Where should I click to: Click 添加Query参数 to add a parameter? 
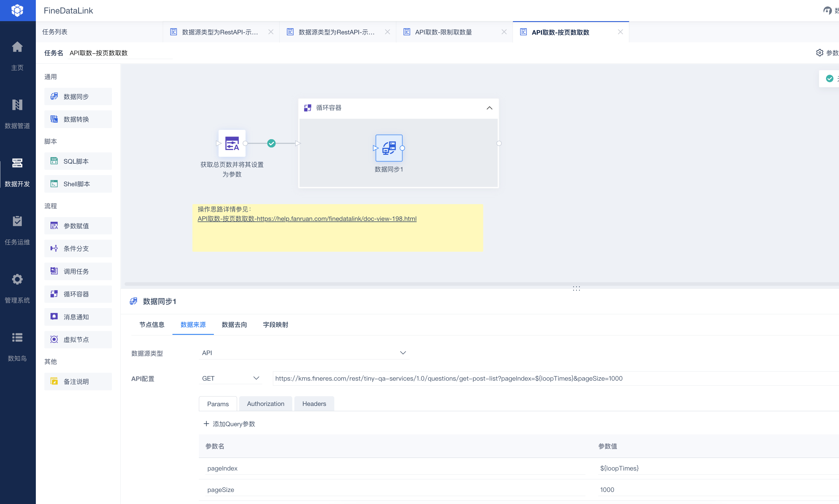(229, 424)
